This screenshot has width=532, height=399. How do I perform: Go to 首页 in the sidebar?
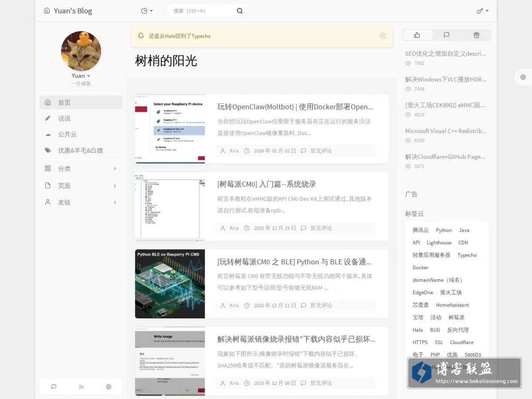(x=81, y=102)
